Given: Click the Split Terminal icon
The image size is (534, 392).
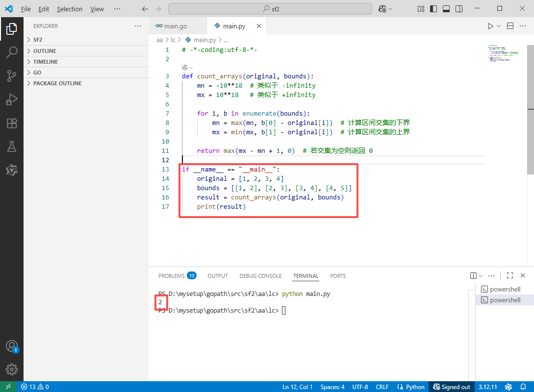Looking at the screenshot, I should coord(473,275).
